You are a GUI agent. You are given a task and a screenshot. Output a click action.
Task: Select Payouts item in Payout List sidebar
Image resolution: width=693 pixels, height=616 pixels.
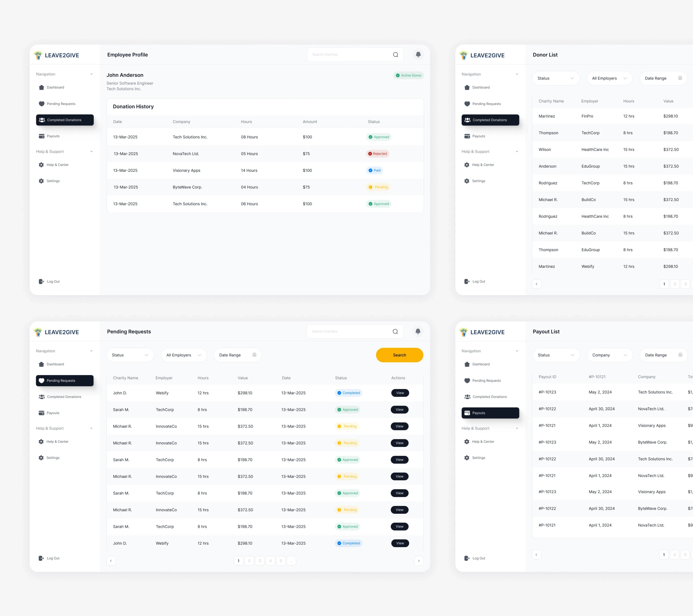tap(490, 413)
